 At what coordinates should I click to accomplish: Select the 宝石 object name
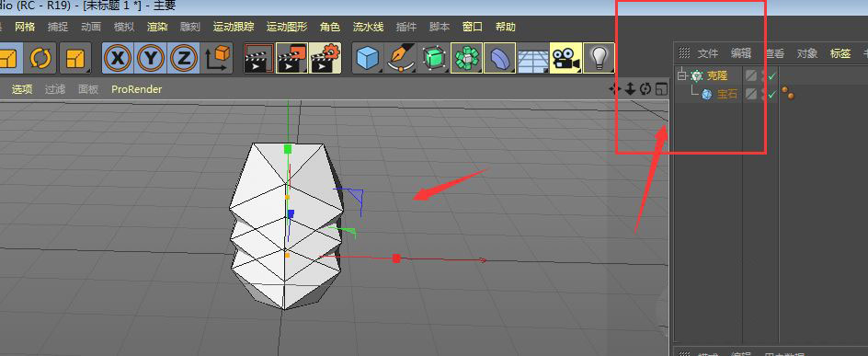[x=727, y=94]
